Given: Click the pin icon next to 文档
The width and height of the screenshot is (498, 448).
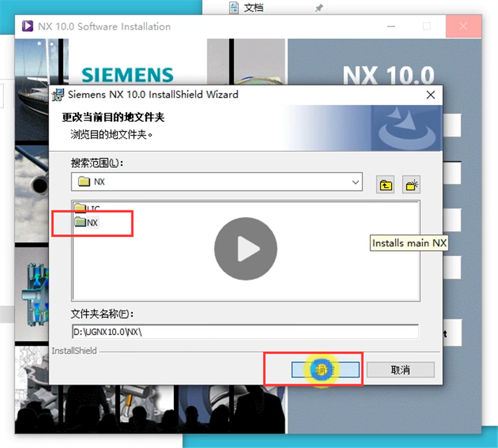Looking at the screenshot, I should pyautogui.click(x=319, y=8).
